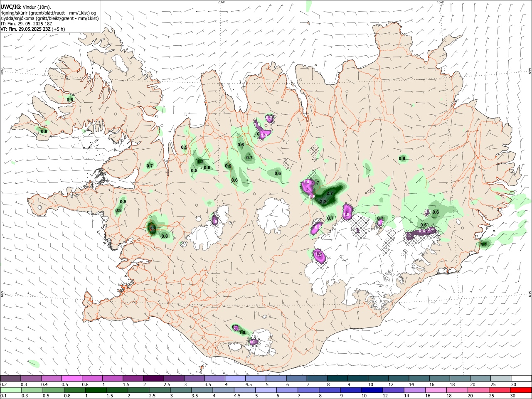Viewport: 532px width, 399px height.
Task: Click the slydda/snjókoma legend description line
Action: (x=50, y=18)
